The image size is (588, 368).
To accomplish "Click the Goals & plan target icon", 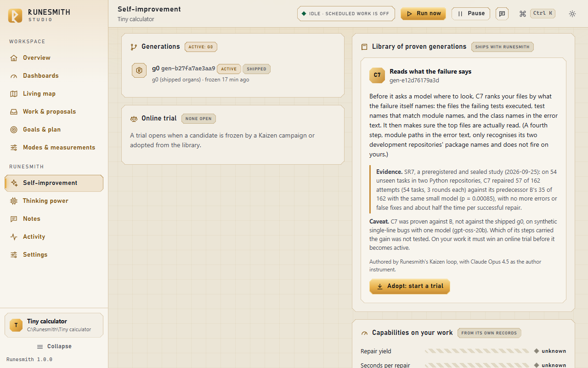I will click(x=14, y=129).
